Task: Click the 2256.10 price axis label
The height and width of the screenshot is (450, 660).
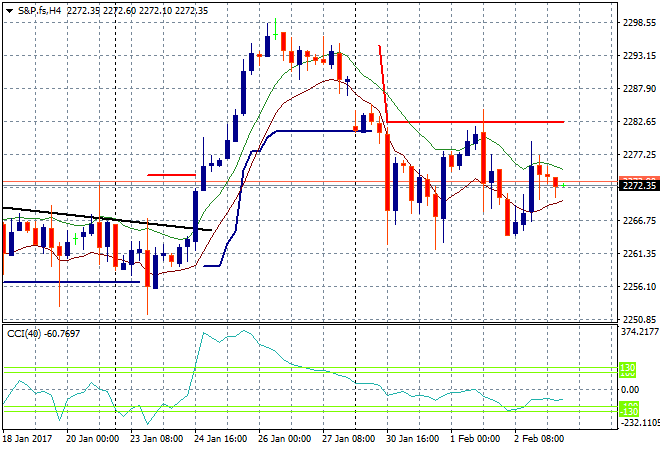Action: coord(639,286)
